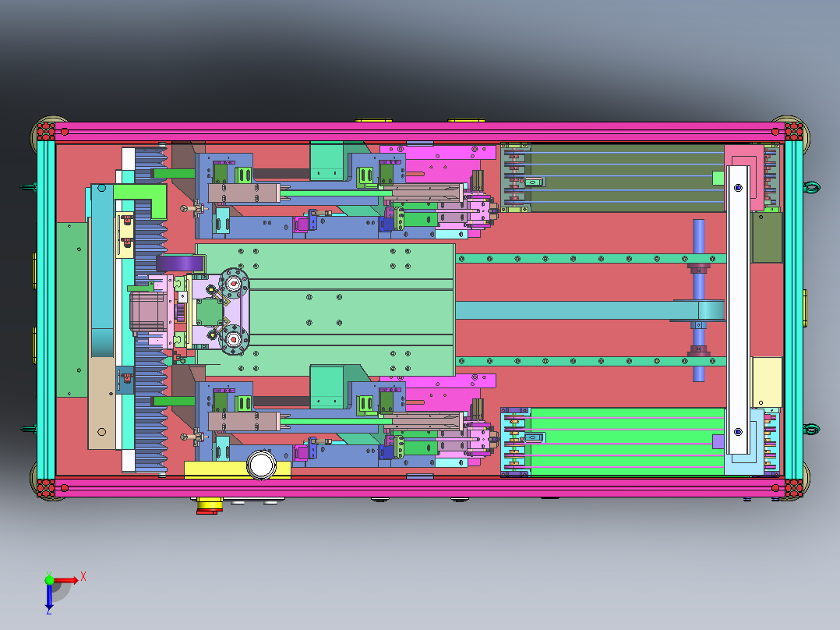
Task: Select the blue vertical shaft
Action: click(x=698, y=300)
